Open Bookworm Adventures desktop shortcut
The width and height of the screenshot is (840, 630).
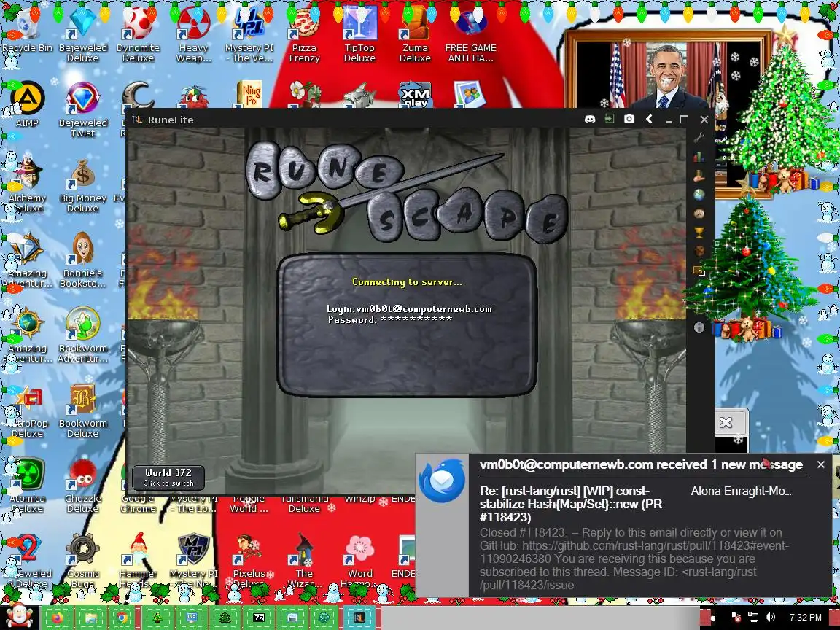pos(83,335)
